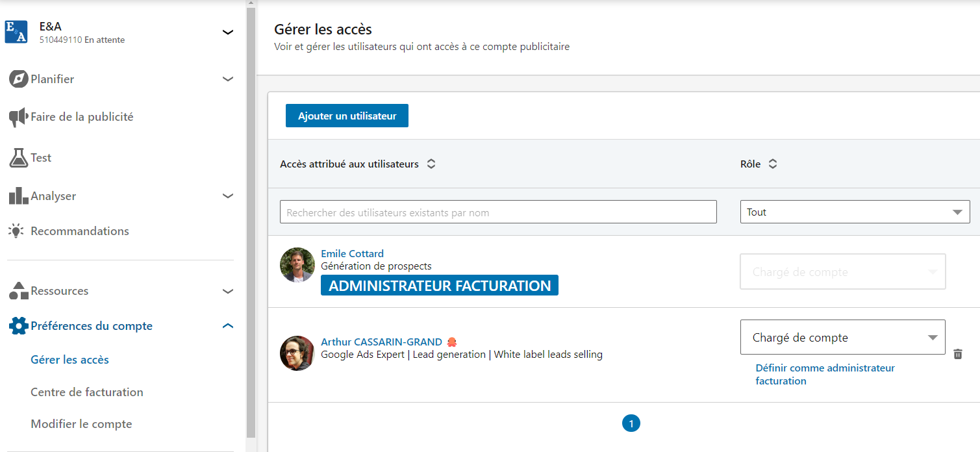980x452 pixels.
Task: Click the Planifier compass icon
Action: (18, 79)
